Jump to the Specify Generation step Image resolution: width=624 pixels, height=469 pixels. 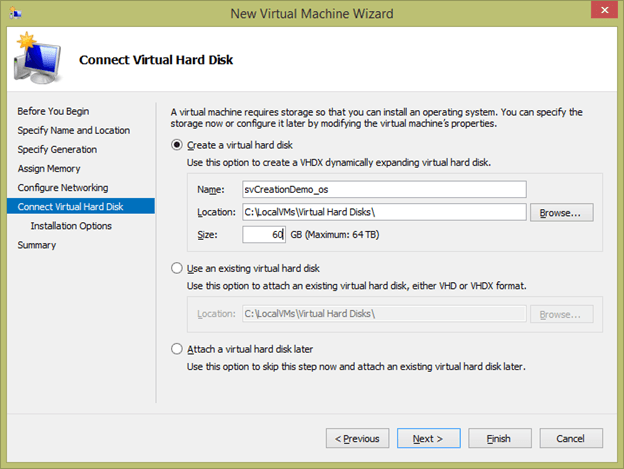[x=57, y=149]
